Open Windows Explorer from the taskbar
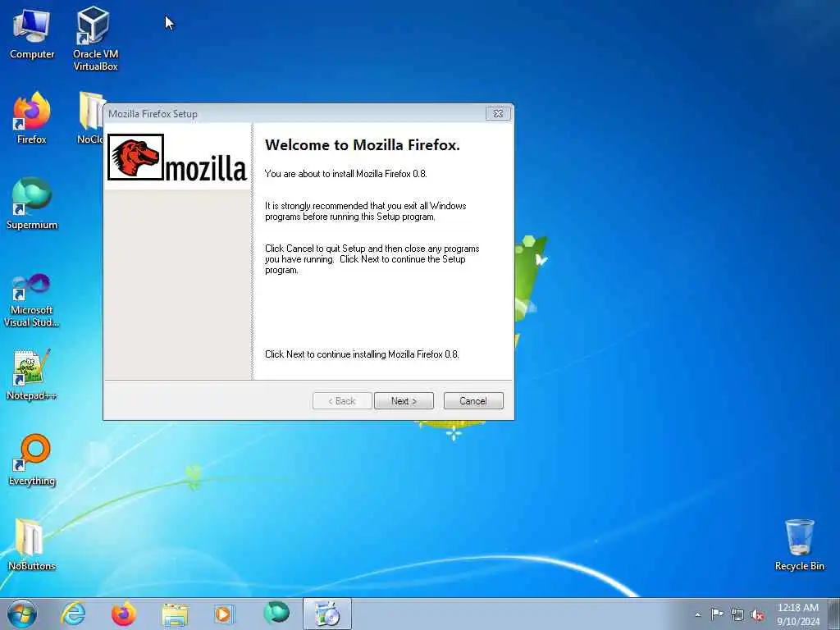Screen dimensions: 840x630 (175, 614)
